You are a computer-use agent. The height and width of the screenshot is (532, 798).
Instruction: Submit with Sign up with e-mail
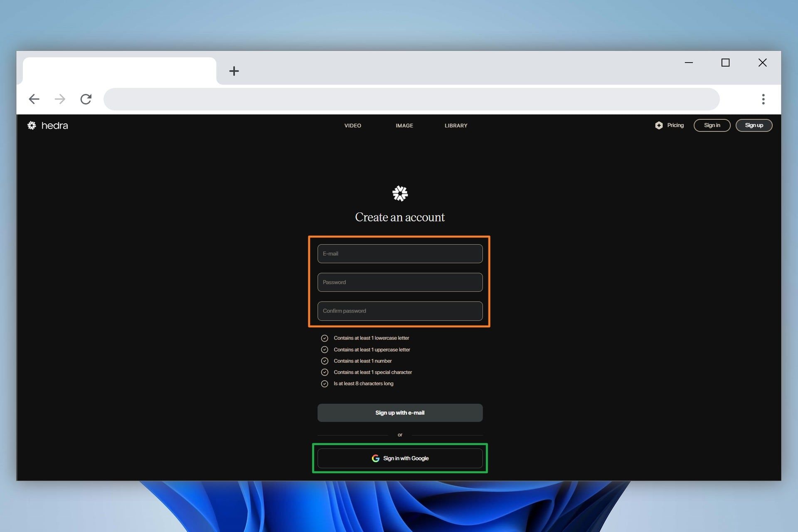(x=400, y=413)
